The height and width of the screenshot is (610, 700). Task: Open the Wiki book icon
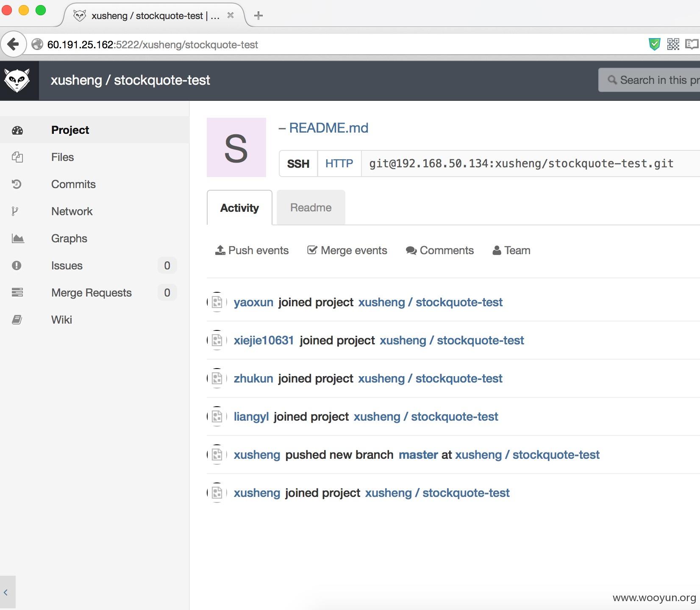(x=17, y=320)
